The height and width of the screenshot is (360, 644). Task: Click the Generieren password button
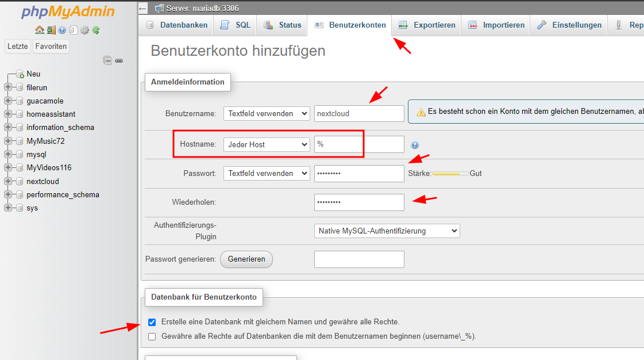point(246,259)
